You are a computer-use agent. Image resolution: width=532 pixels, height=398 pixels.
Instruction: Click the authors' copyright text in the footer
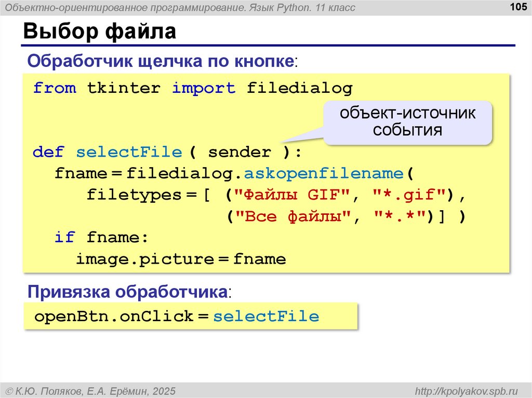(90, 390)
